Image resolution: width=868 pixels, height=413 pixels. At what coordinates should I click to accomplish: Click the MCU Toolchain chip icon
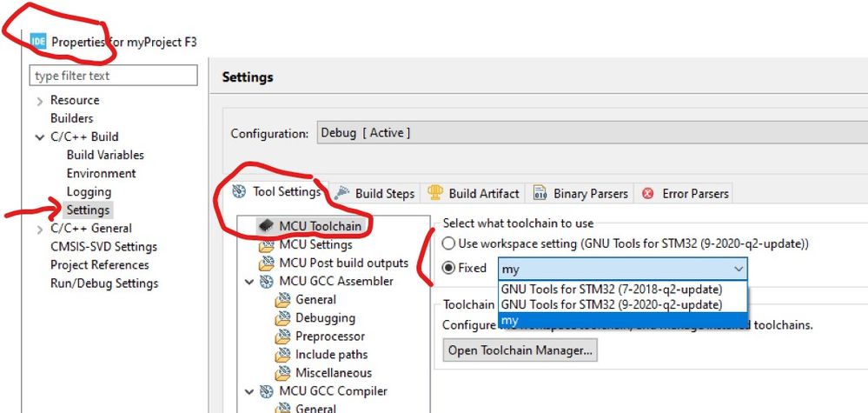pyautogui.click(x=266, y=226)
